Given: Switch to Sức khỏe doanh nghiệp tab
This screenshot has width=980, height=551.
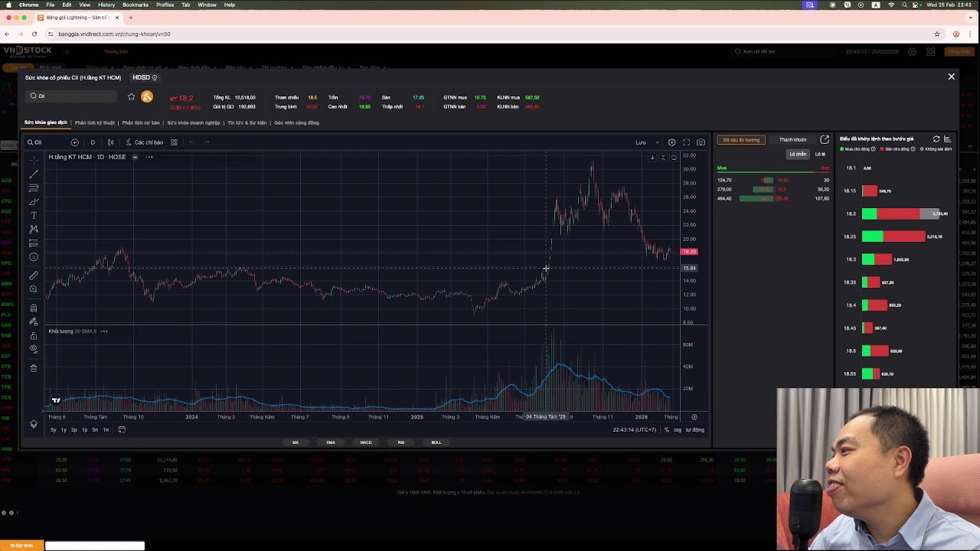Looking at the screenshot, I should [194, 122].
